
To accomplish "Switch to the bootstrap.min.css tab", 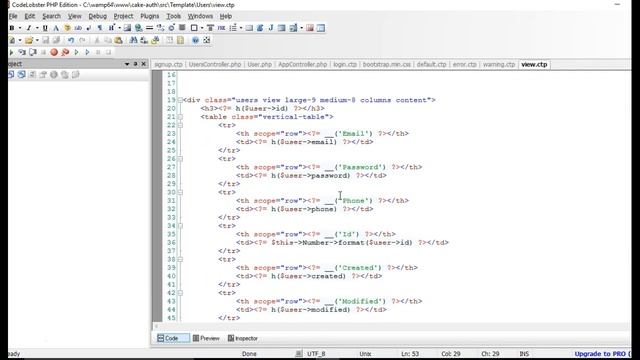I will click(x=387, y=64).
